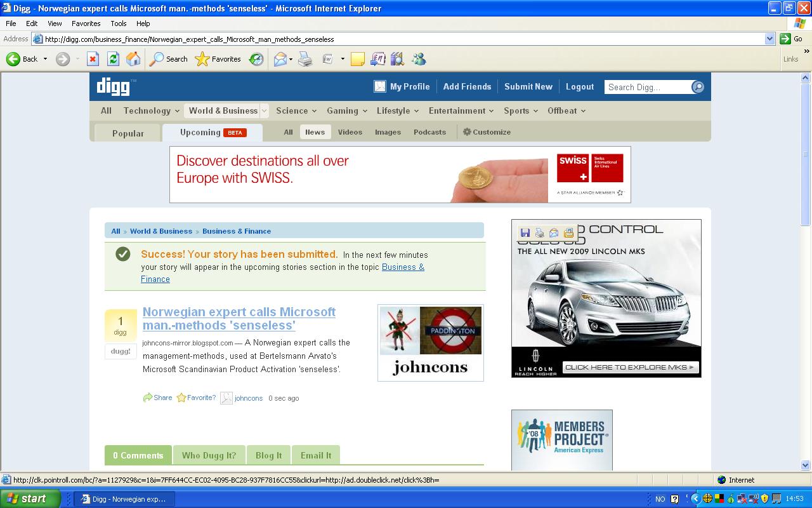Stop page loading with the red X
This screenshot has height=508, width=812.
coord(93,59)
